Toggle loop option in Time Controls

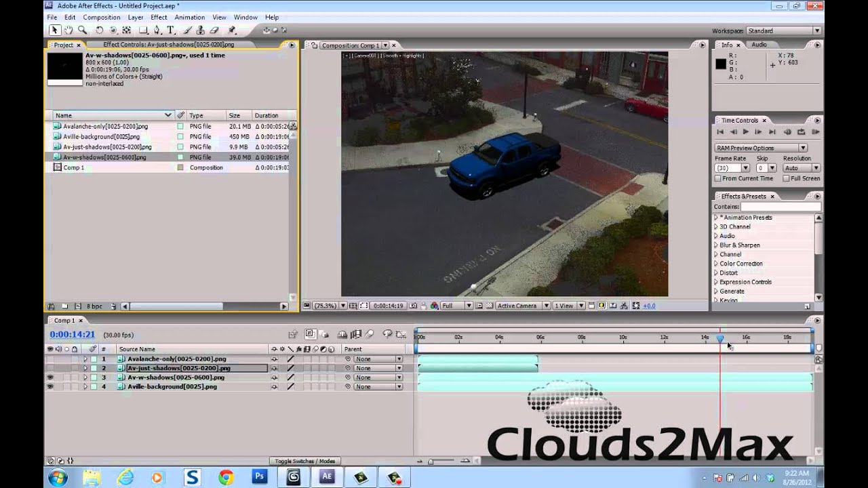click(x=801, y=131)
